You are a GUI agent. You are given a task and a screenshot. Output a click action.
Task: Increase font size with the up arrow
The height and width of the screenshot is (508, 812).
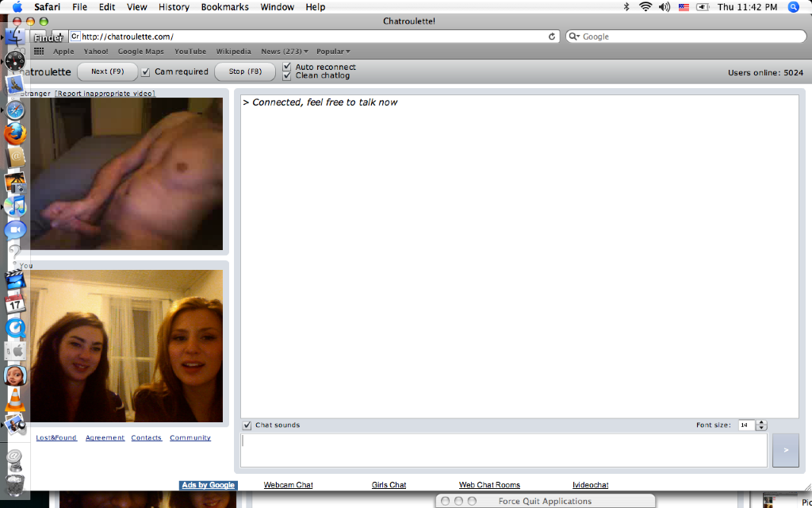761,422
